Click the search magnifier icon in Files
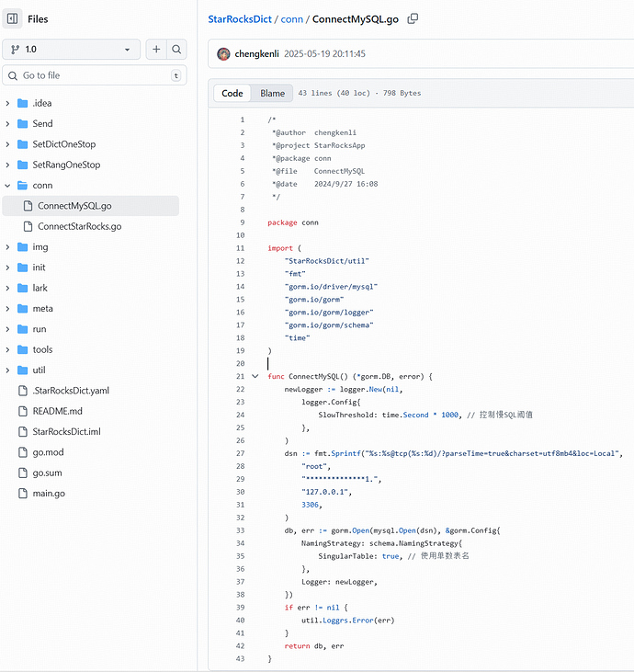The height and width of the screenshot is (672, 634). click(177, 50)
